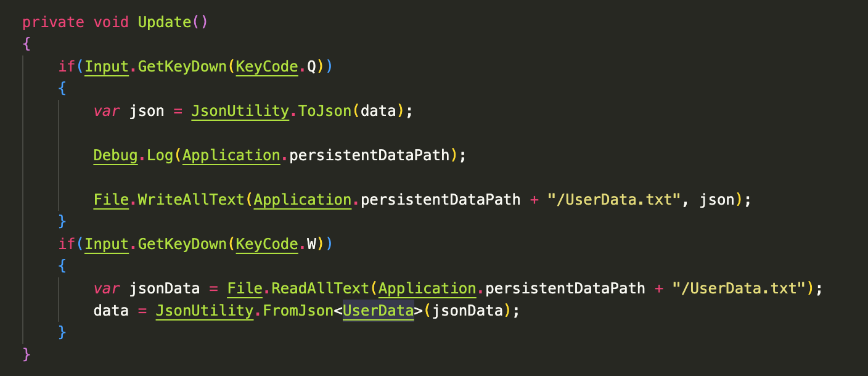Place cursor on the json variable declaration

pos(147,111)
